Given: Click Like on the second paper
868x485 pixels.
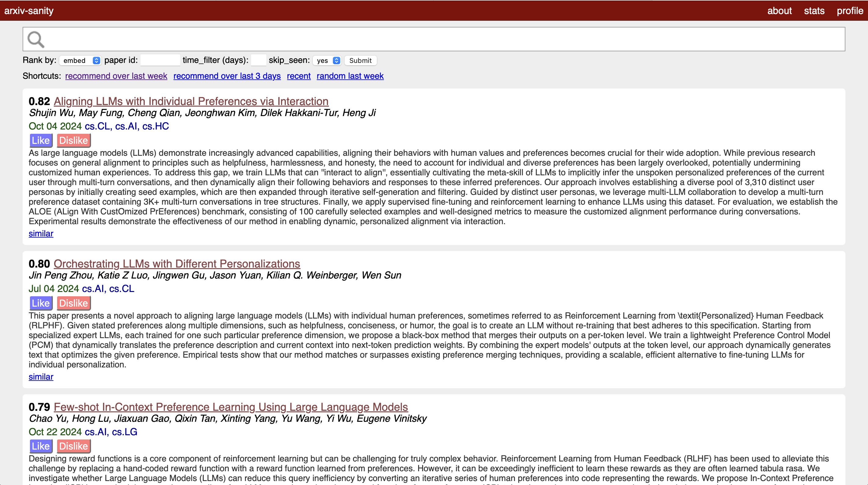Looking at the screenshot, I should pos(40,303).
